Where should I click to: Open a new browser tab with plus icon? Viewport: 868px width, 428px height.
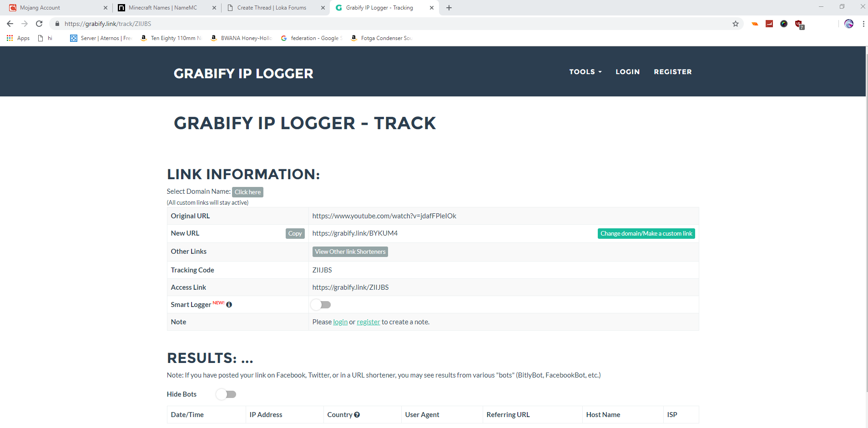[x=449, y=8]
